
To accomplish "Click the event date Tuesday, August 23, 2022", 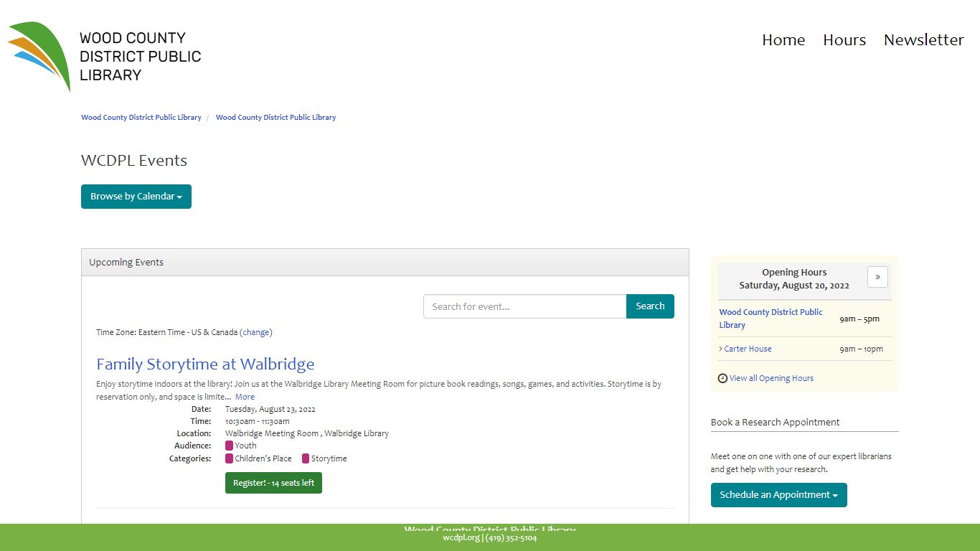I will [270, 409].
